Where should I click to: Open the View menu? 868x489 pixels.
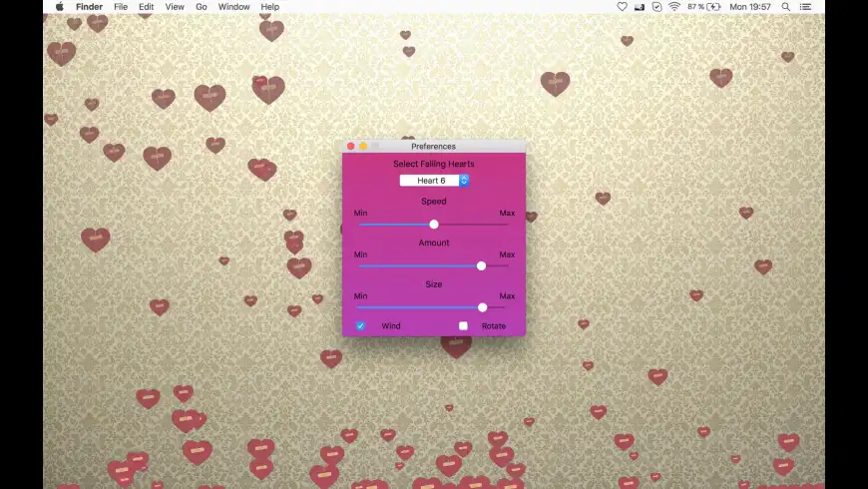pos(175,7)
